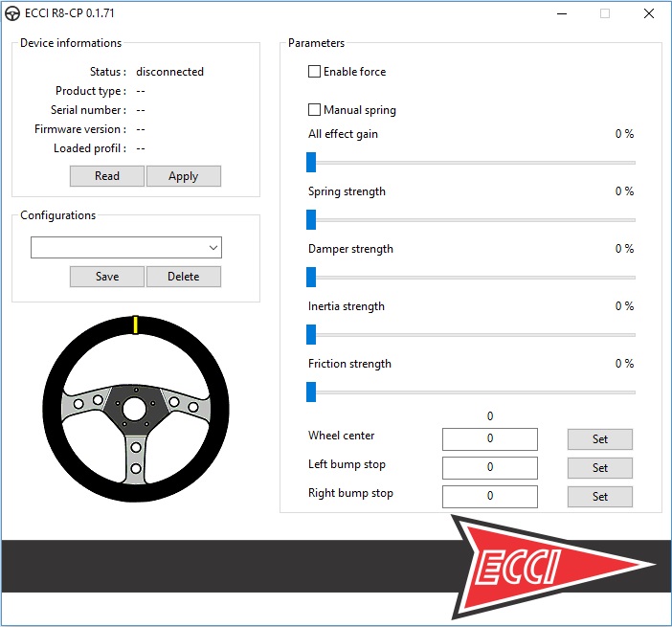Set the Wheel center value

(x=599, y=439)
